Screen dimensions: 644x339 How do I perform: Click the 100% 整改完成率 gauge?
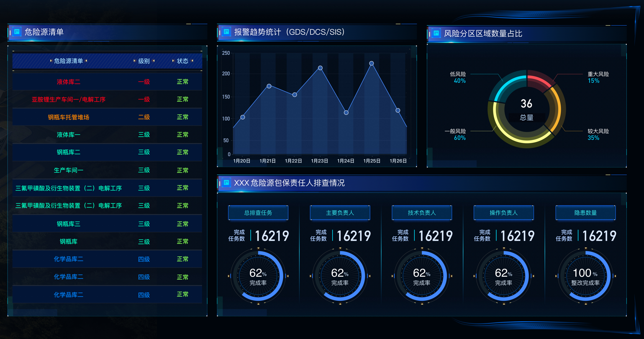click(x=585, y=276)
